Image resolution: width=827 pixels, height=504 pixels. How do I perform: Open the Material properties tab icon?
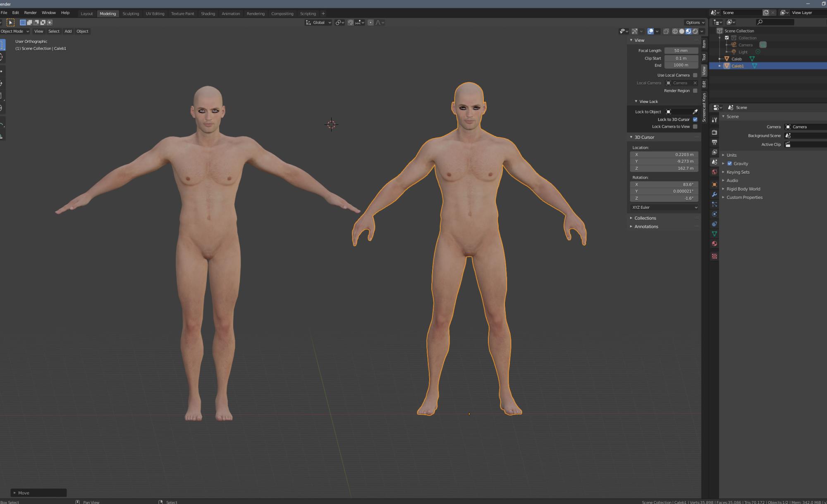point(714,244)
